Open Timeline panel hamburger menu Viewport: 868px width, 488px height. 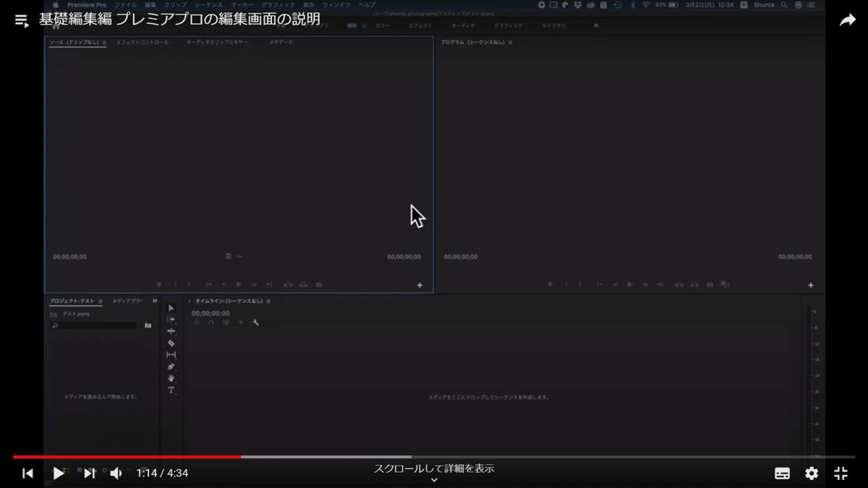point(268,301)
